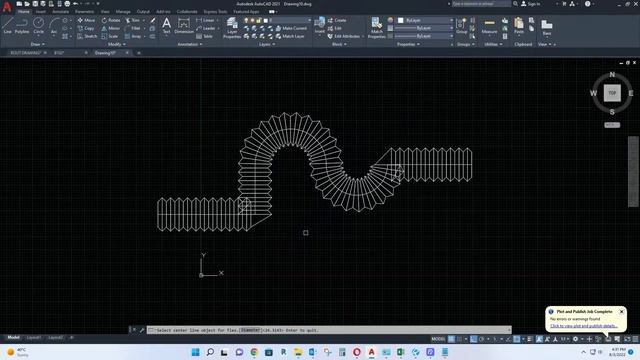Open Excel from the taskbar
Viewport: 640px width, 360px height.
(400, 352)
